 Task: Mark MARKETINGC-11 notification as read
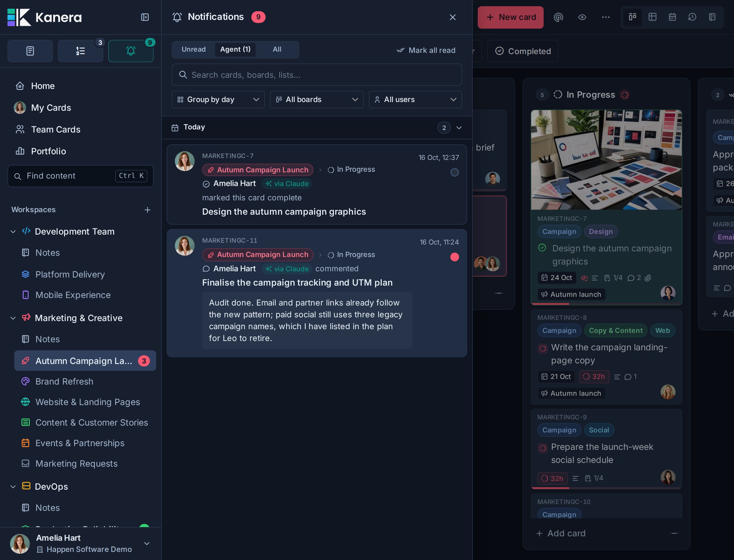pos(454,257)
